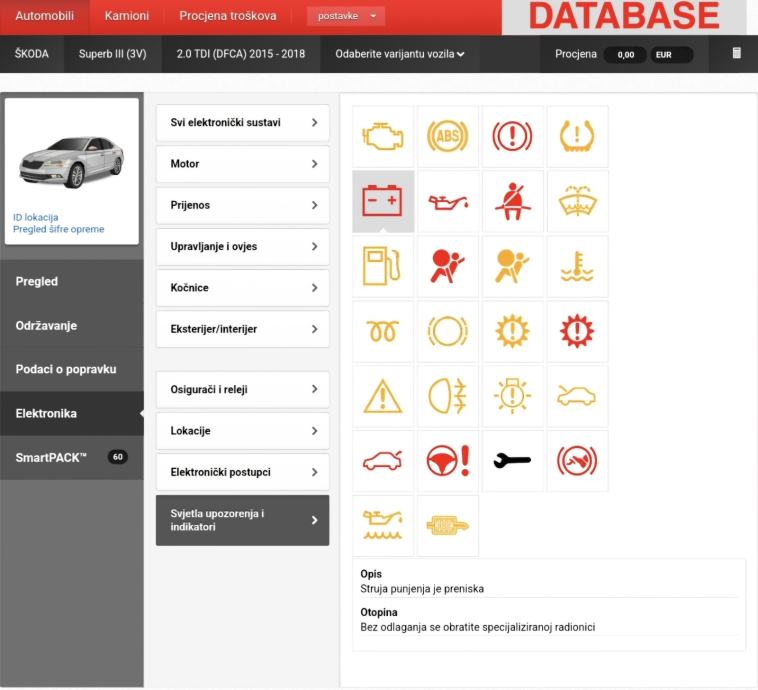The image size is (758, 690).
Task: Select the seat belt warning icon
Action: pyautogui.click(x=512, y=202)
